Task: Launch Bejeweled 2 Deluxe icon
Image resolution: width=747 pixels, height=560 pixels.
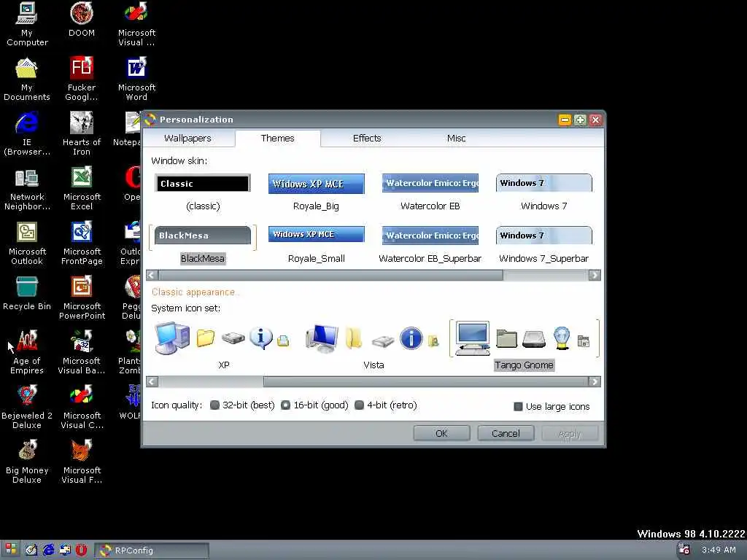Action: [27, 407]
